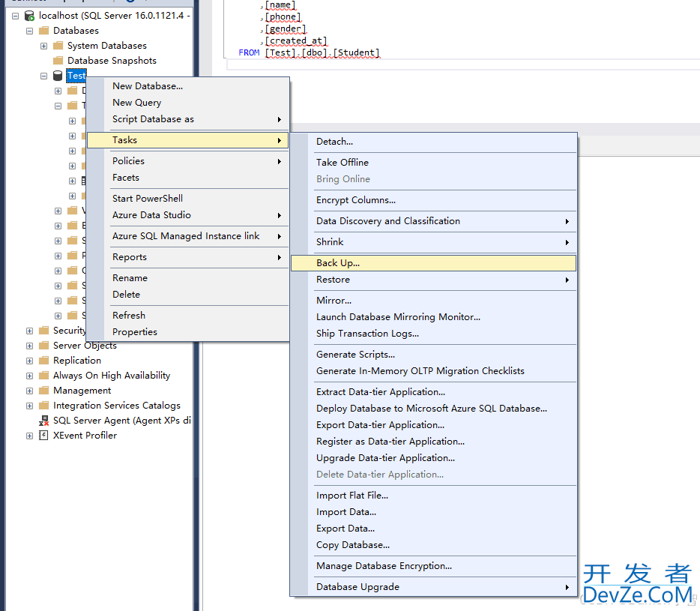Select Mirror... task
The image size is (700, 611).
[x=433, y=301]
